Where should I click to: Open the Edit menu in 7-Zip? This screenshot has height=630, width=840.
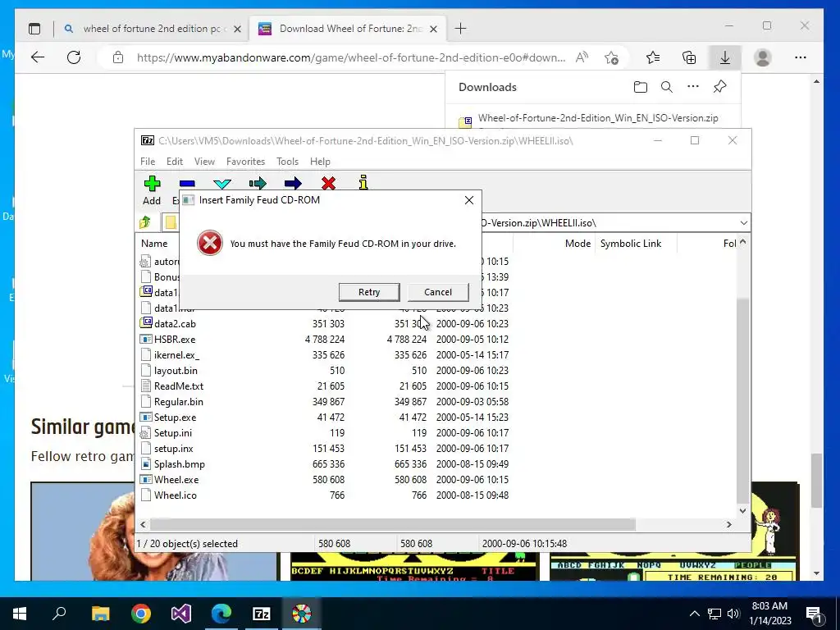click(175, 162)
